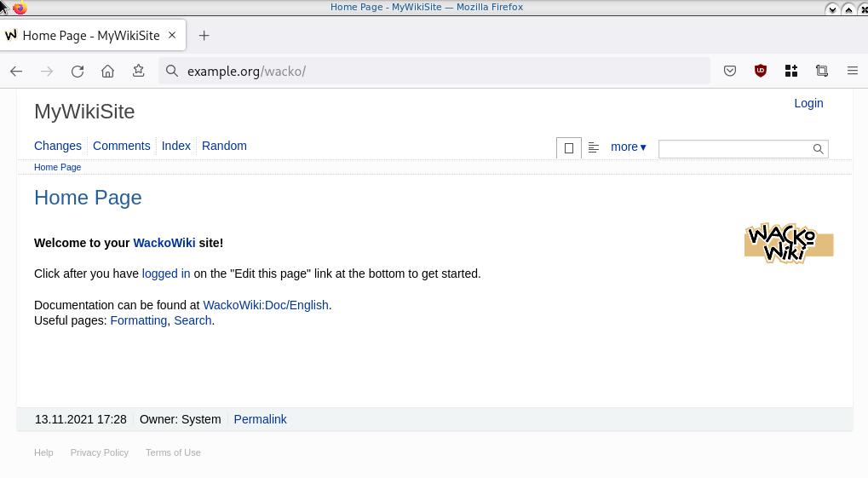The image size is (868, 478).
Task: Open a new browser tab
Action: tap(204, 36)
